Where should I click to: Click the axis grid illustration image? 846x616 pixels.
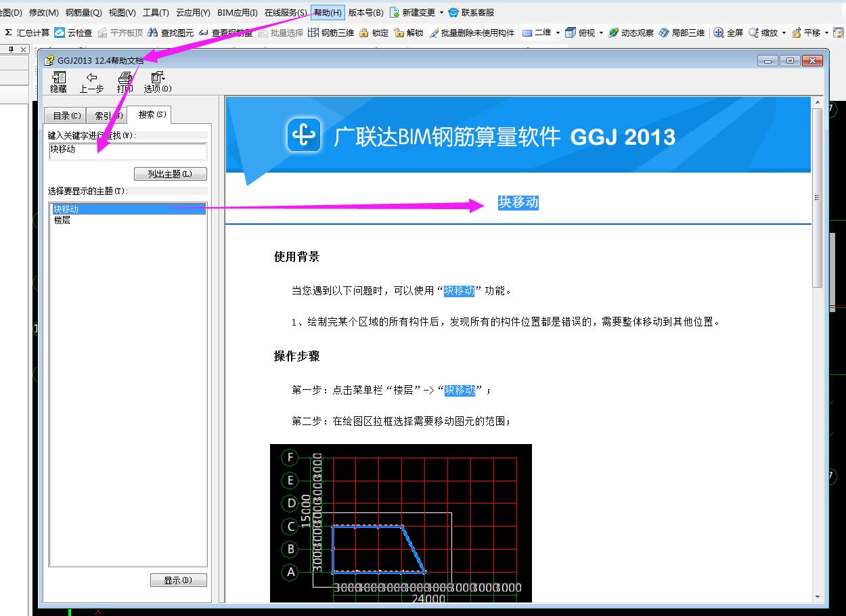401,523
